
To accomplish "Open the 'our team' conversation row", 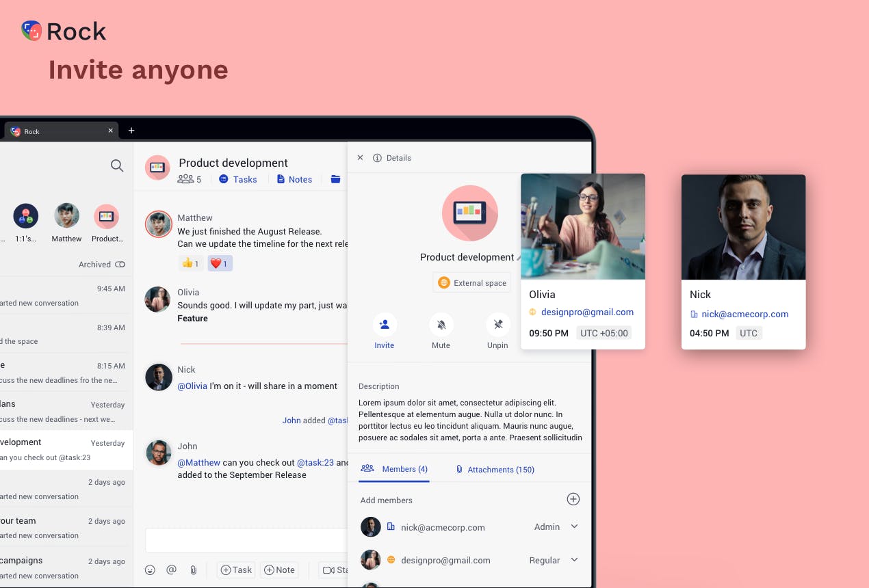I will click(x=66, y=528).
